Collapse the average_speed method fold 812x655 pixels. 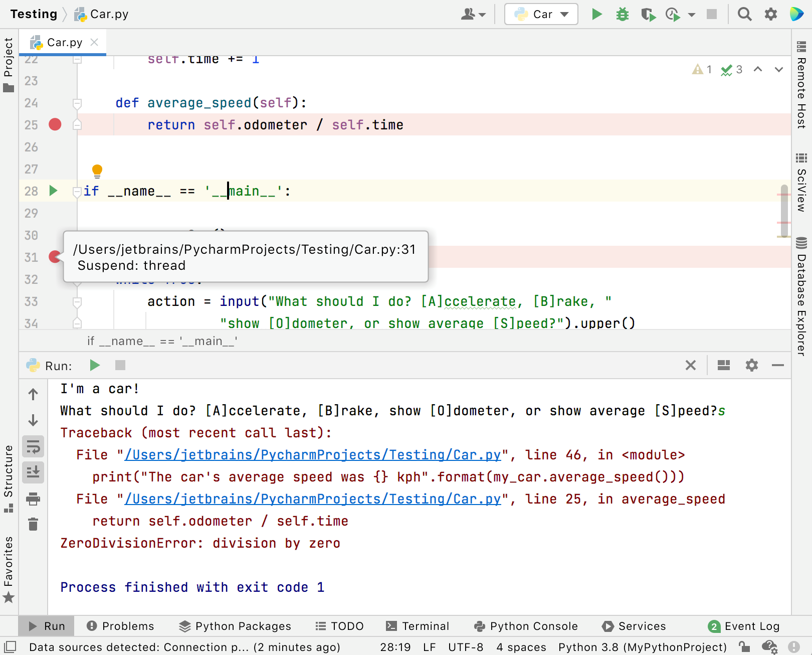click(77, 103)
